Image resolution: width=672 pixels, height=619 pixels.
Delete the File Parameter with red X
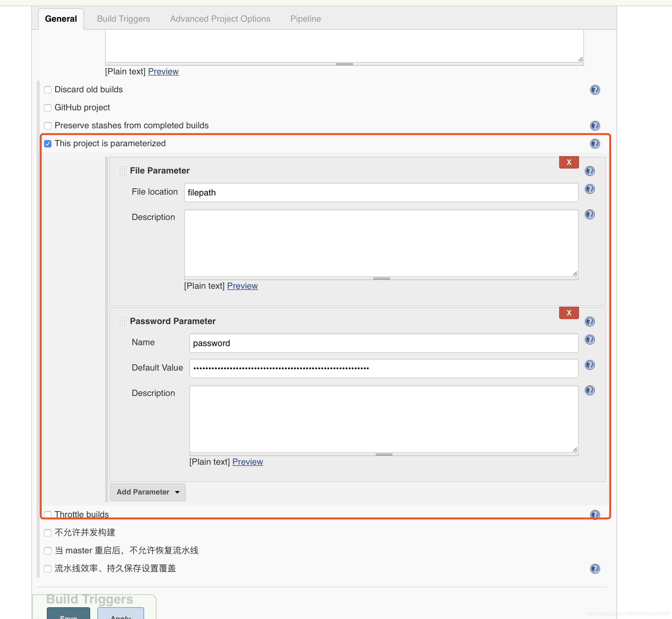point(568,162)
